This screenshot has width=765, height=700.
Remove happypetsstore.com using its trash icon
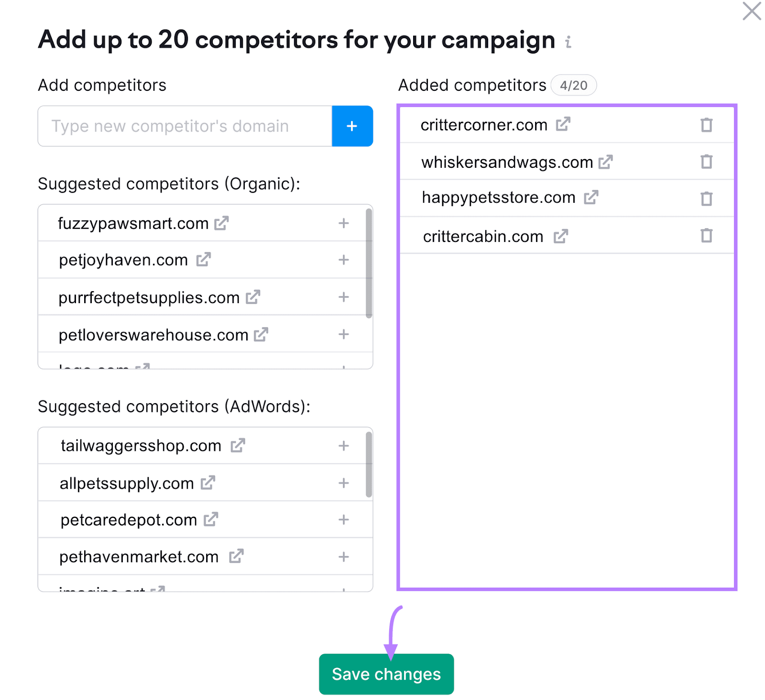[x=707, y=198]
